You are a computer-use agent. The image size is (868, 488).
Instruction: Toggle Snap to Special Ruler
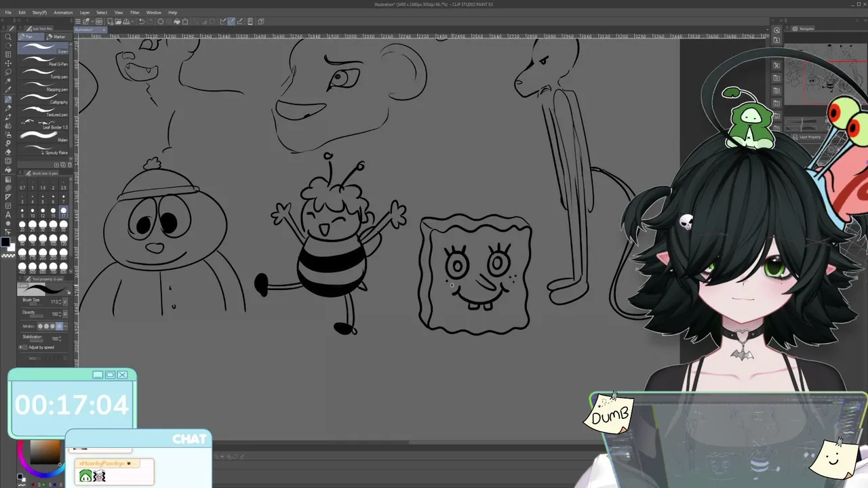tap(231, 21)
